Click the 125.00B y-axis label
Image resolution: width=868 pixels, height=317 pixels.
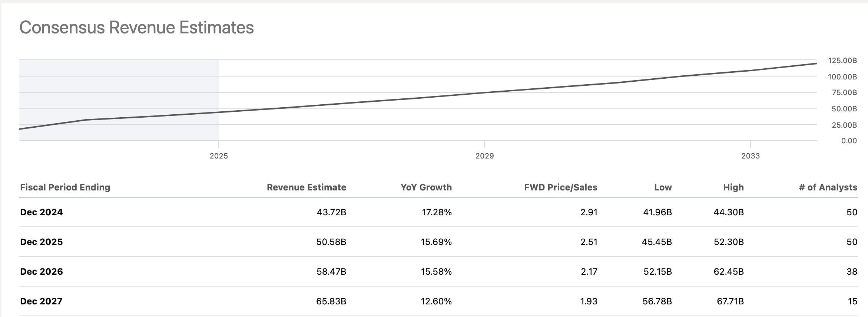click(x=842, y=61)
